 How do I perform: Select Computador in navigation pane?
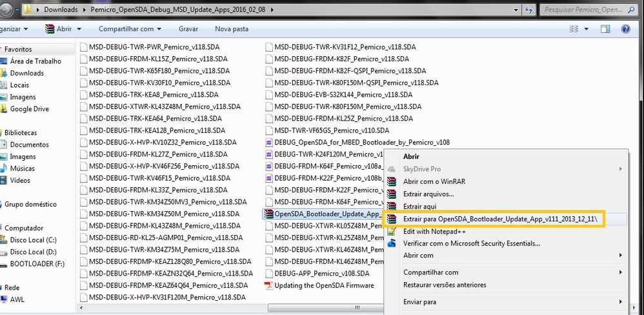(x=23, y=228)
